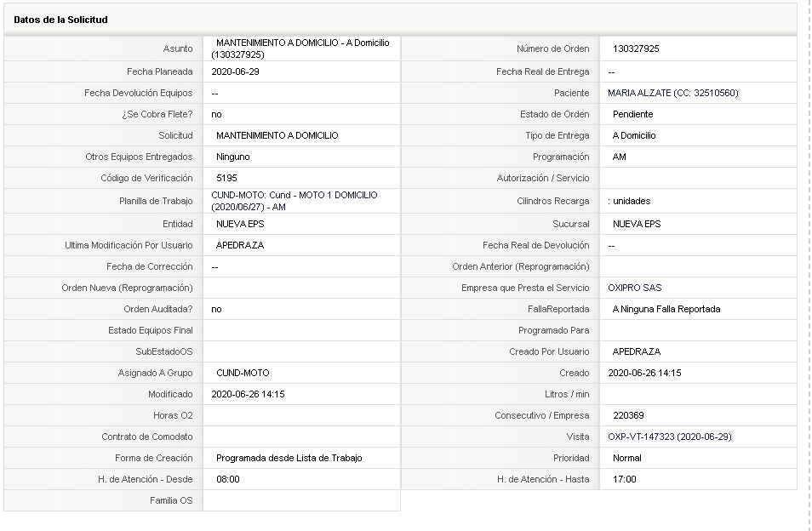
Task: Open the OXIPRO SAS company link
Action: [634, 288]
